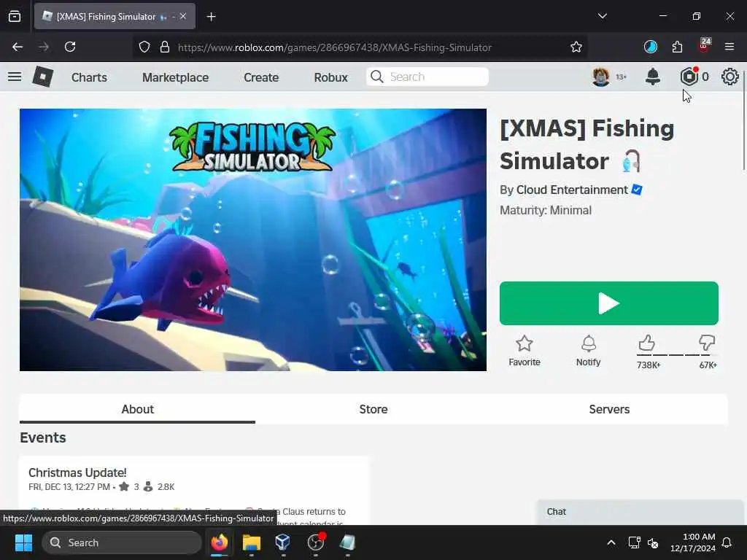Select the About tab

click(x=137, y=409)
